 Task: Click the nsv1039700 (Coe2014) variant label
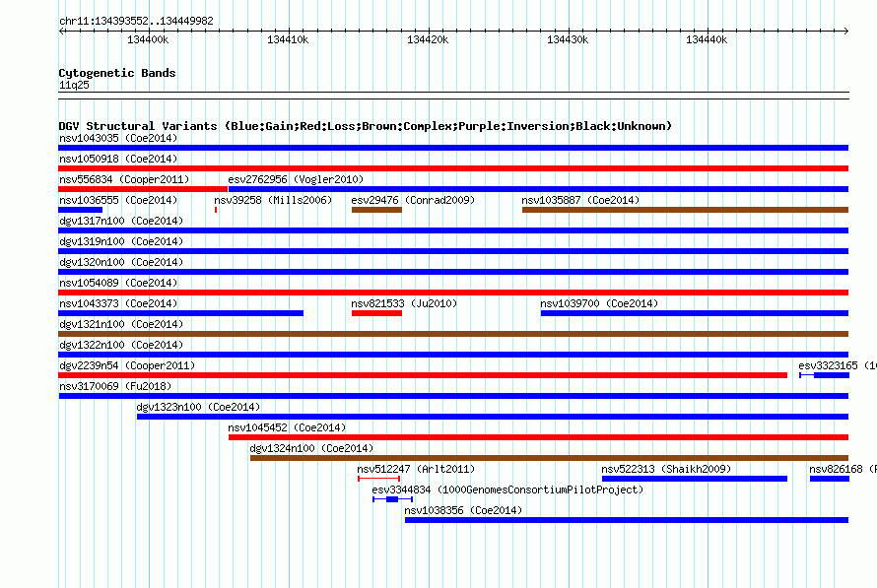599,303
